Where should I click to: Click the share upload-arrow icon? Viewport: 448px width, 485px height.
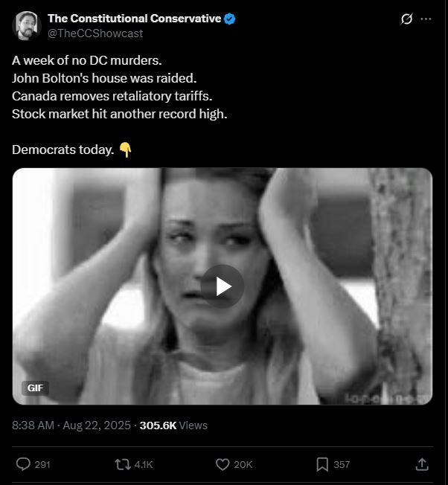click(421, 464)
